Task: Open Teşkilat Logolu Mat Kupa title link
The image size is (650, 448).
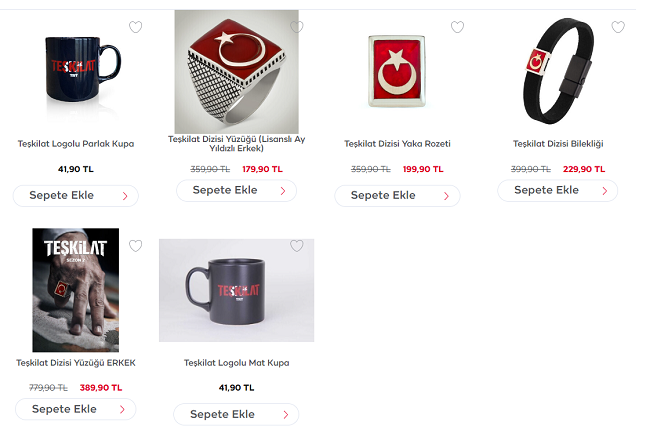Action: click(x=236, y=363)
